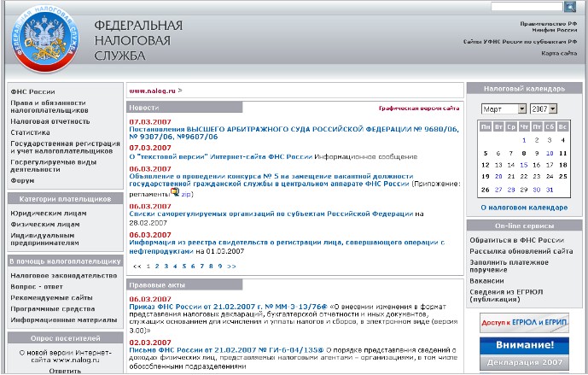The image size is (588, 375).
Task: Open 'Графическая версия сайта' link
Action: click(419, 108)
